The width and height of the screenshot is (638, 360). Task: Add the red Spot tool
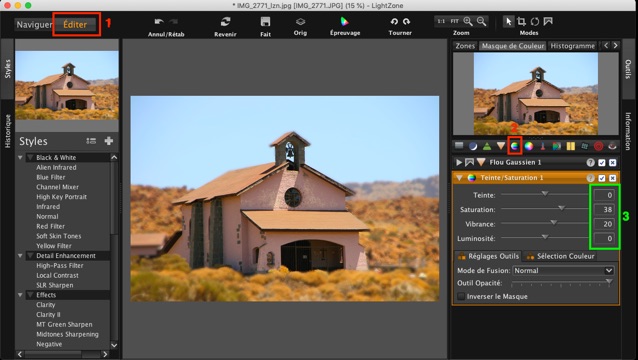(x=598, y=146)
